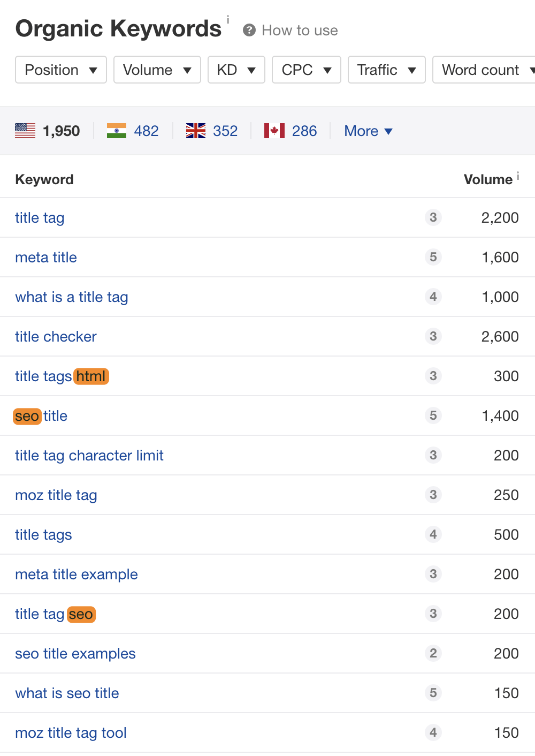The height and width of the screenshot is (756, 535).
Task: Click the position badge next to title tag
Action: click(x=433, y=218)
